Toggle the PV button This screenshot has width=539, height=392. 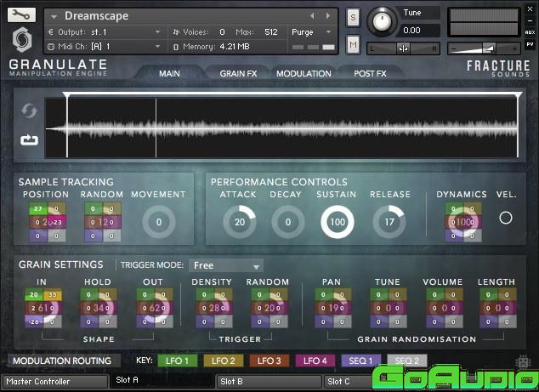click(530, 44)
